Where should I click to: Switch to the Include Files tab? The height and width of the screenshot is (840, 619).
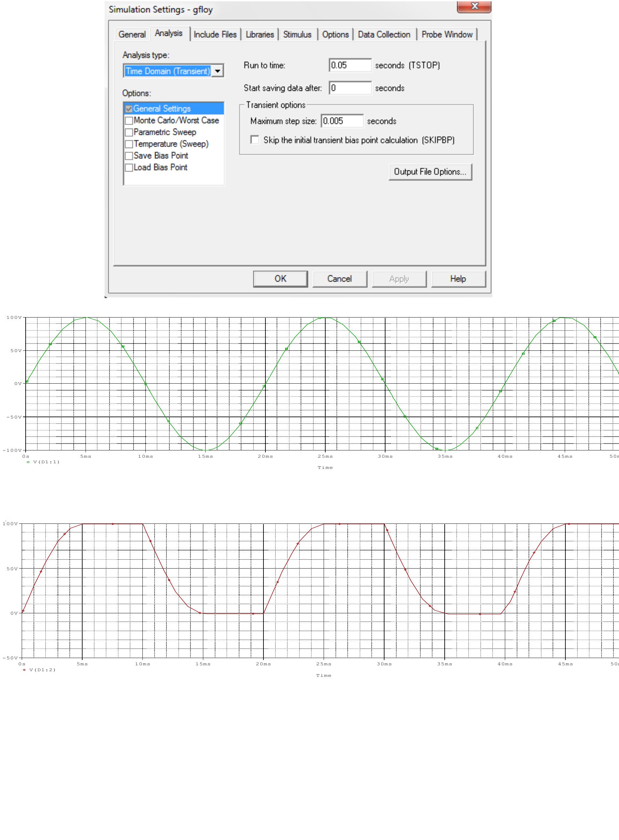tap(215, 35)
